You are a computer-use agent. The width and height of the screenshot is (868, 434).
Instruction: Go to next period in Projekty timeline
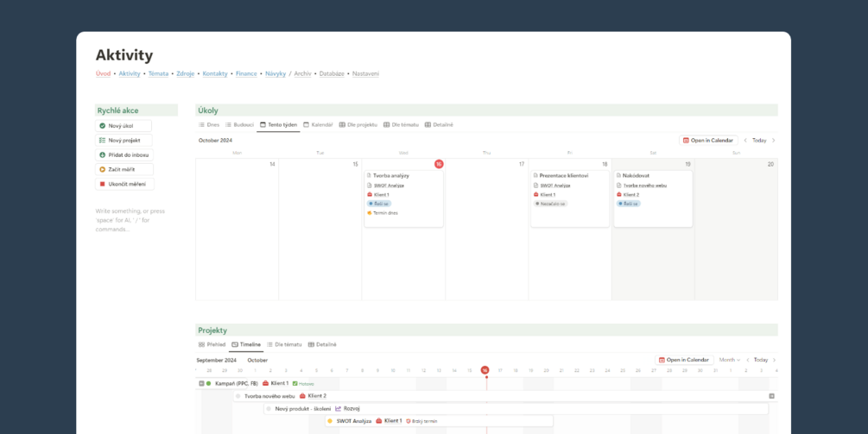(x=773, y=360)
